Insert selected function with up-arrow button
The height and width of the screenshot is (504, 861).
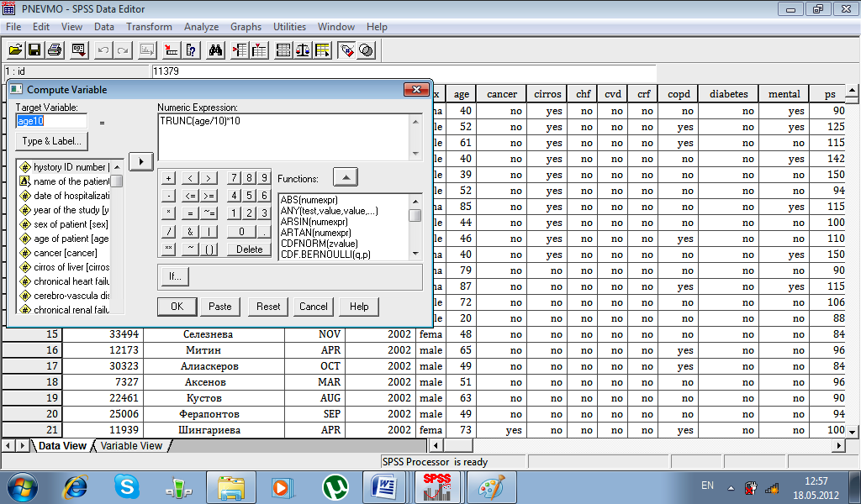346,177
